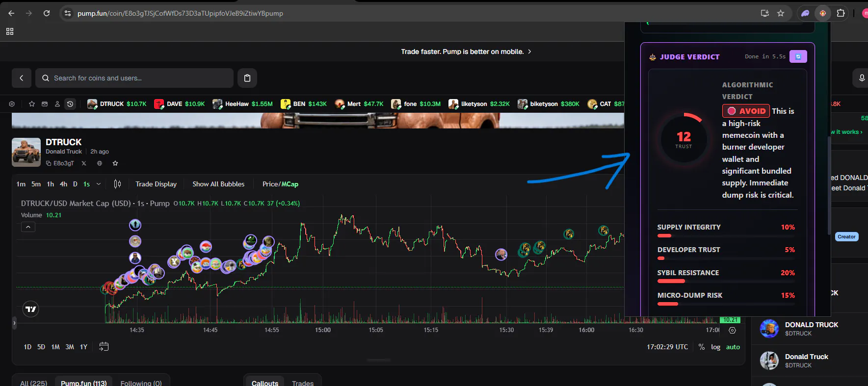Image resolution: width=868 pixels, height=386 pixels.
Task: Reload the page with the refresh icon
Action: point(47,13)
